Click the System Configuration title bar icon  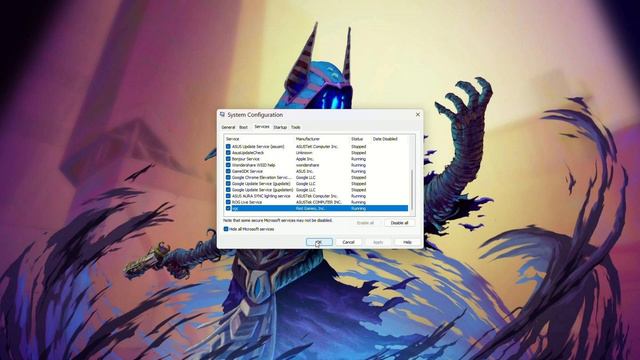[x=222, y=115]
